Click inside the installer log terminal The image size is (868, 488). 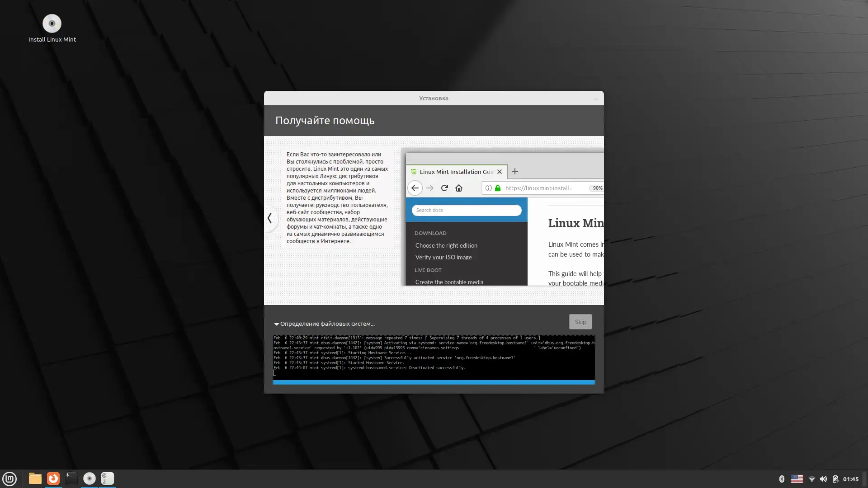(434, 357)
